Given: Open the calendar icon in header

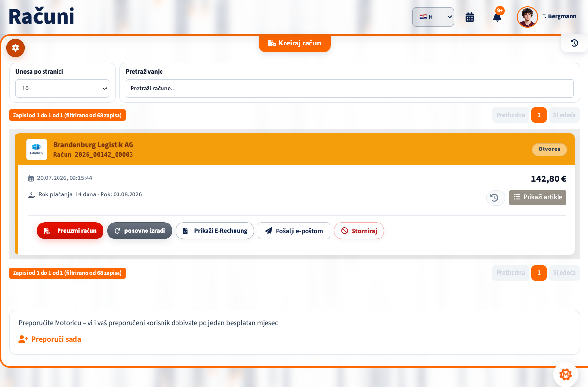Looking at the screenshot, I should [470, 17].
